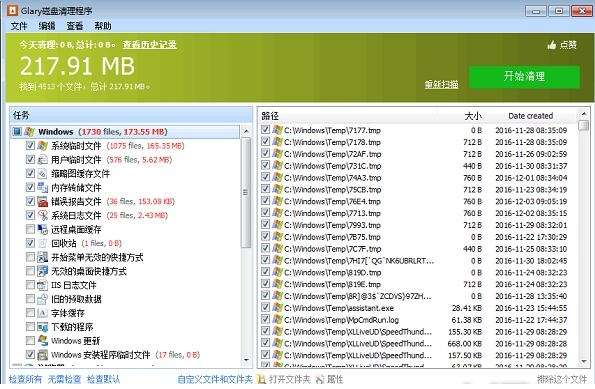Enable 远程桌面缓存 checkbox
This screenshot has height=389, width=595.
click(30, 229)
